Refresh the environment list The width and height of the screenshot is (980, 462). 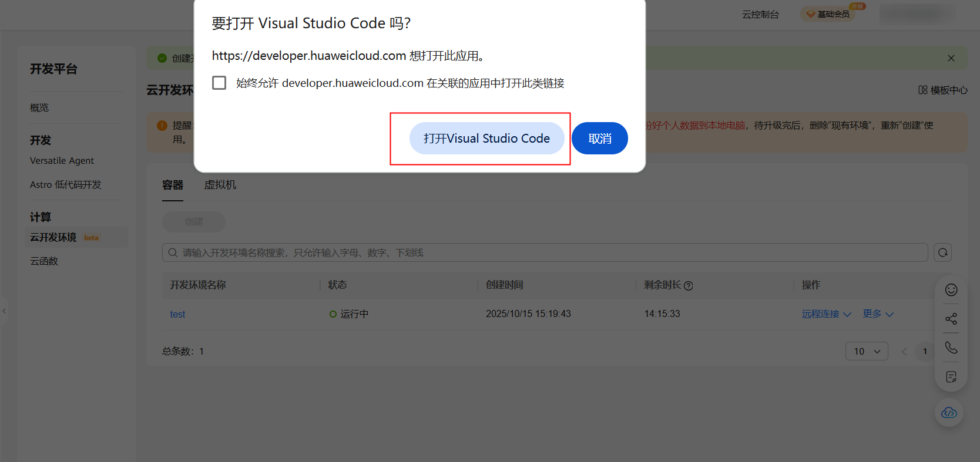tap(943, 252)
